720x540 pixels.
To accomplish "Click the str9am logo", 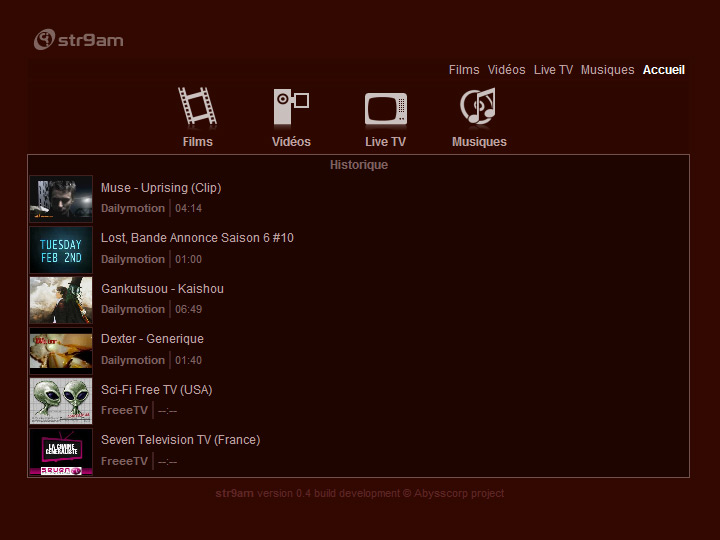I will 79,39.
